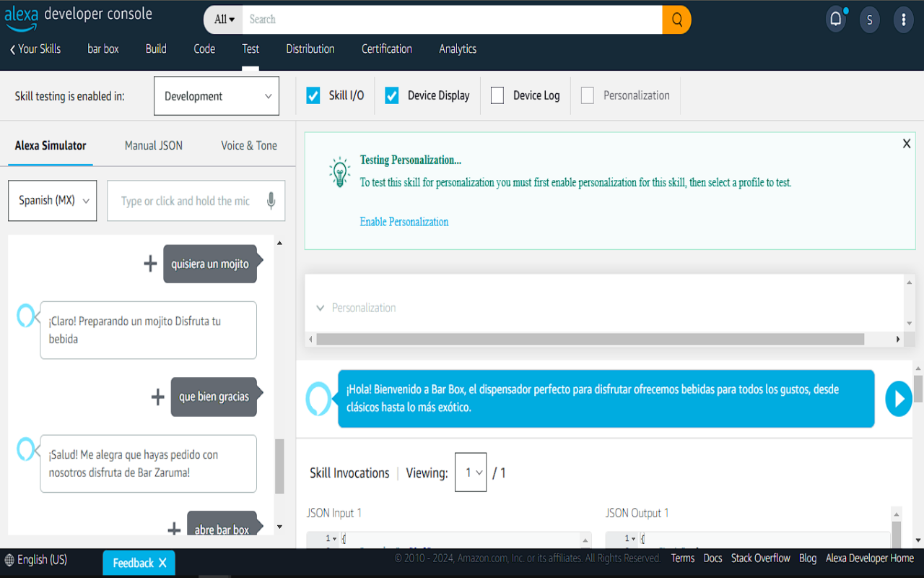Click right arrow of Personalization horizontal scrollbar
Screen dimensions: 924x578
pos(898,339)
